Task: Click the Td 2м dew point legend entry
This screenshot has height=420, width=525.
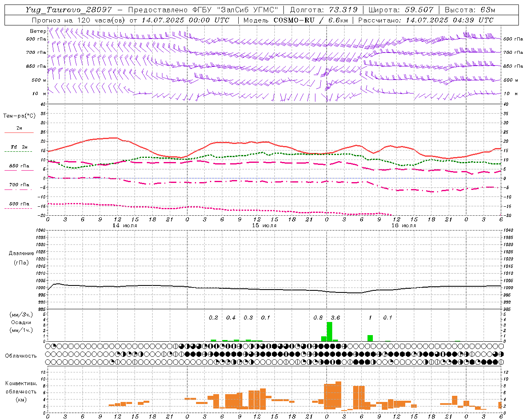Action: click(19, 147)
